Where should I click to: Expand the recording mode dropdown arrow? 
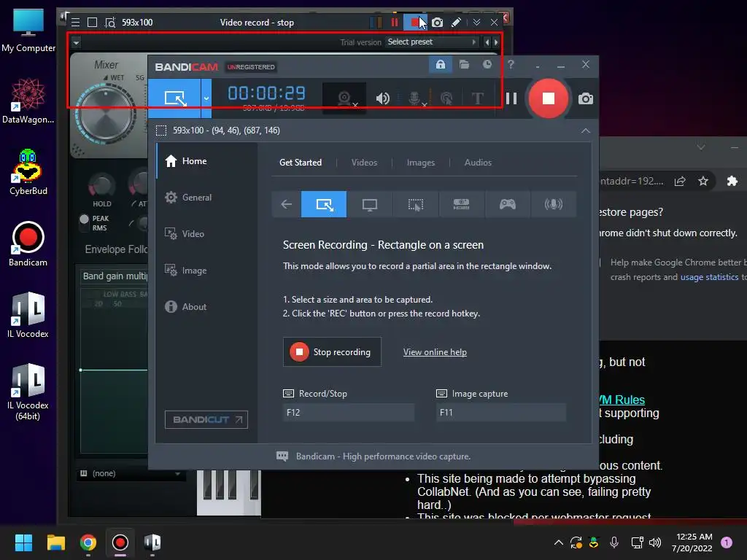[x=206, y=98]
